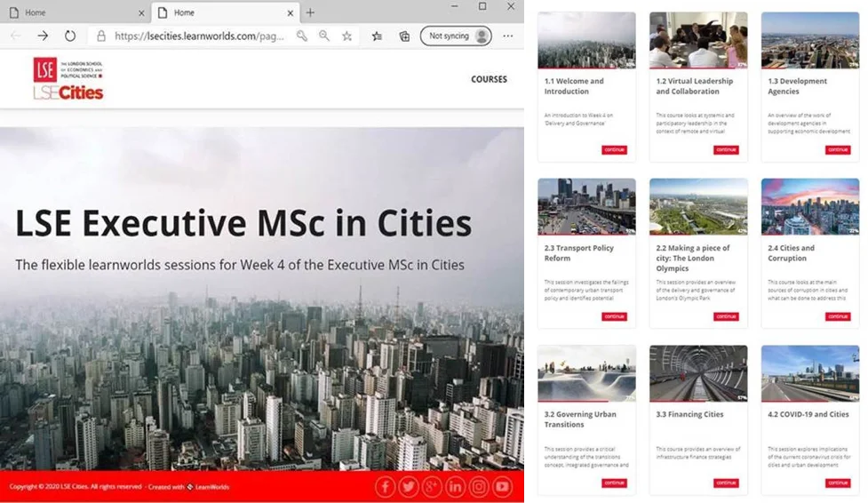
Task: Click the zoom magnifier icon in address bar
Action: (324, 36)
